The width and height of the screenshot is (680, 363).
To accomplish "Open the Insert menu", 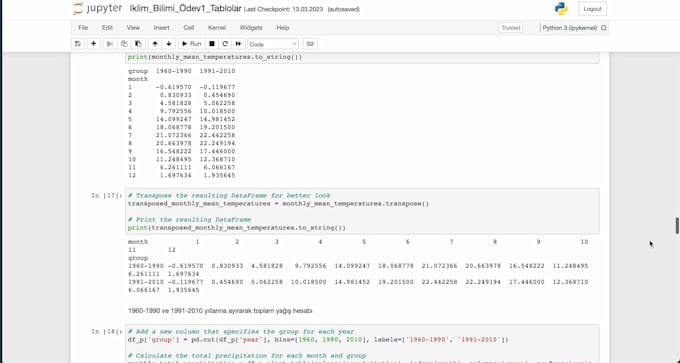I will point(161,28).
